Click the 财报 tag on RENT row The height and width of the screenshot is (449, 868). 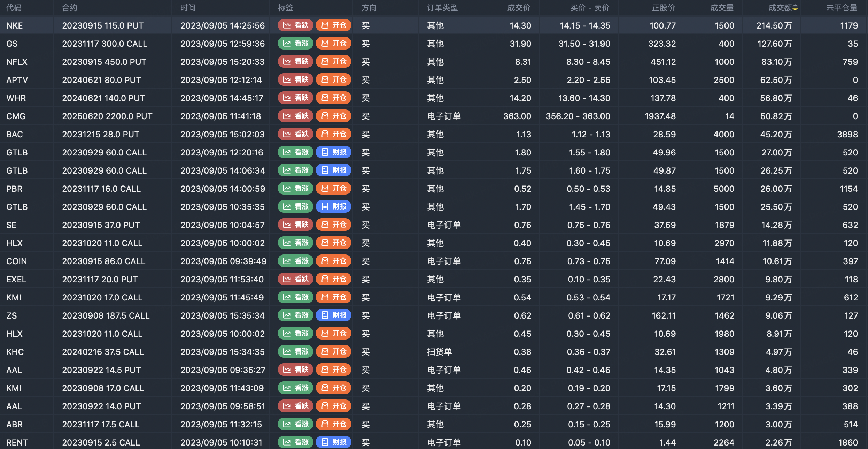coord(333,442)
